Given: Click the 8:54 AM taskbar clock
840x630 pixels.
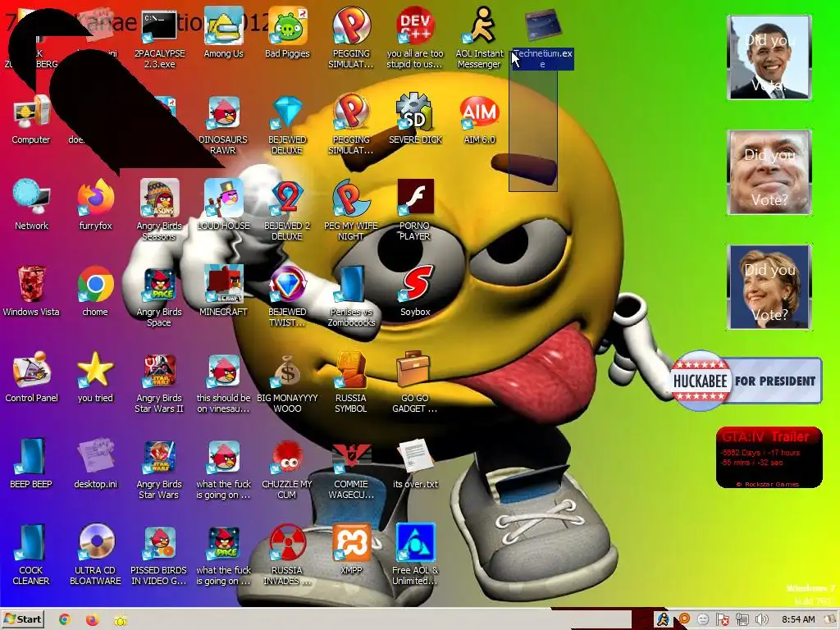Looking at the screenshot, I should (x=798, y=619).
